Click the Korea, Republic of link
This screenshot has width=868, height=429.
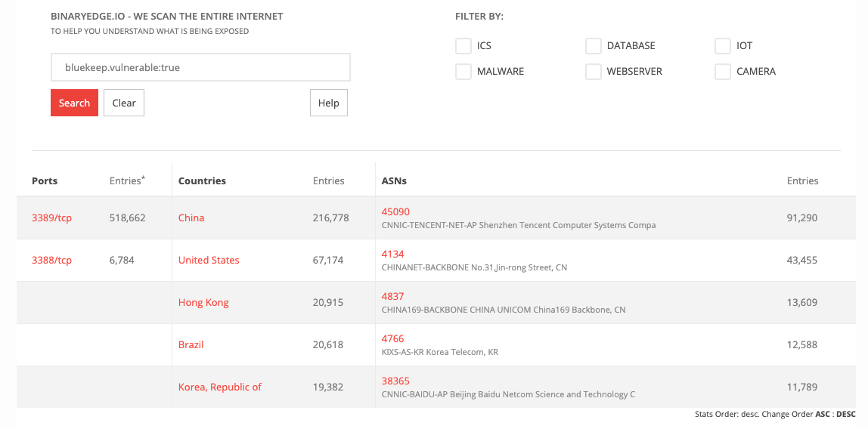click(x=220, y=387)
